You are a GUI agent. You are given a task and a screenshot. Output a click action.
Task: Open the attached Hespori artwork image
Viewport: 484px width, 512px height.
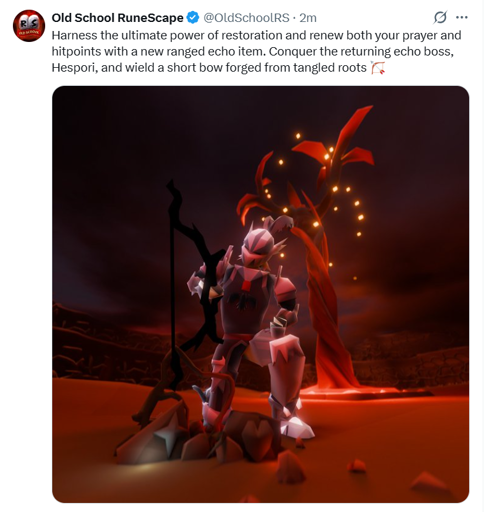(260, 294)
